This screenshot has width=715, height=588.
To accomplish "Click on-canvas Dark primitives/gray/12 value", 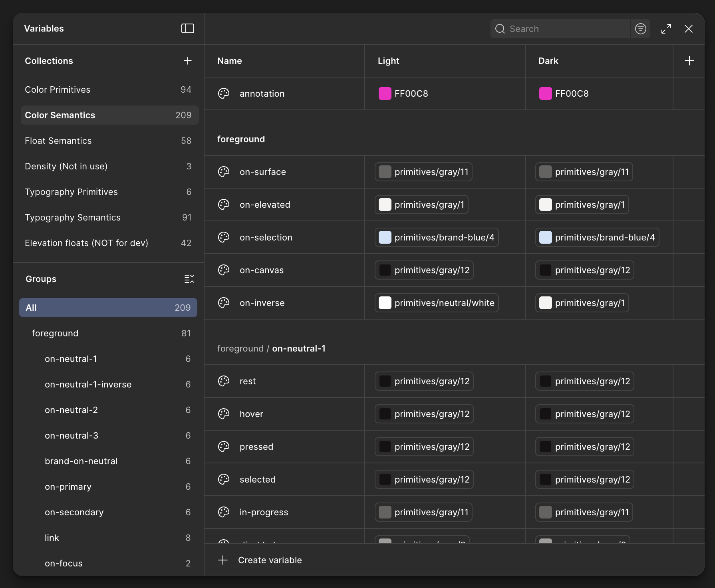I will tap(585, 270).
